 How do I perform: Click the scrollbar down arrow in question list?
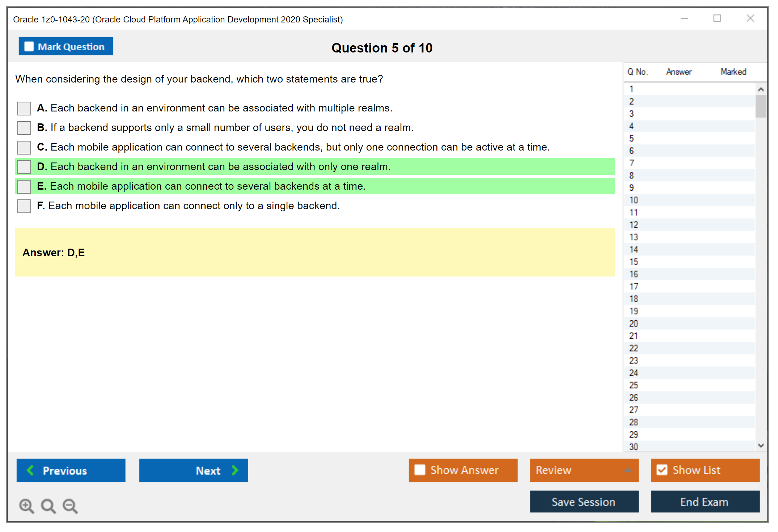[761, 446]
